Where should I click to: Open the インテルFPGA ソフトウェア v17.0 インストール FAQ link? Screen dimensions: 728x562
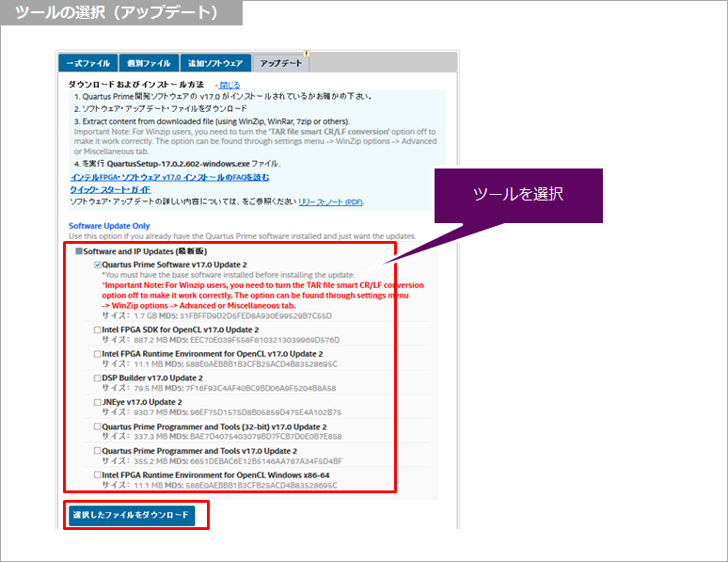170,178
